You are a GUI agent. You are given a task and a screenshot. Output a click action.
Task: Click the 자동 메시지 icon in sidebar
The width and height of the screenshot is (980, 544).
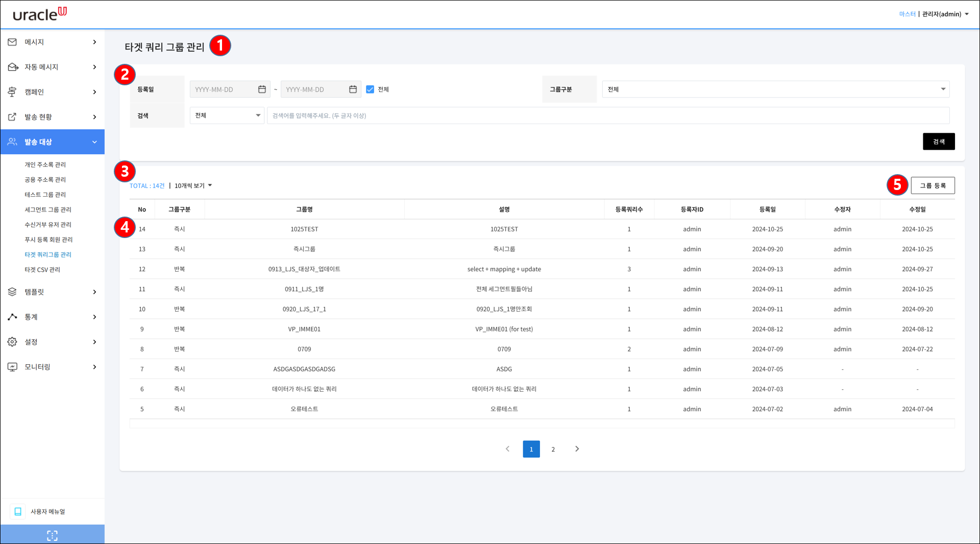point(13,67)
